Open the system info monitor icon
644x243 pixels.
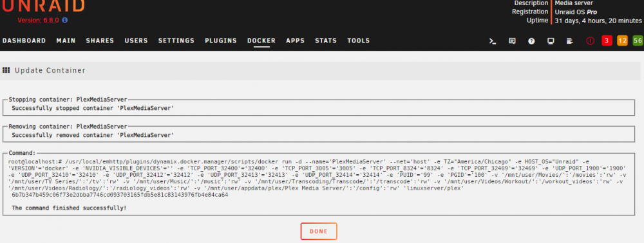551,41
